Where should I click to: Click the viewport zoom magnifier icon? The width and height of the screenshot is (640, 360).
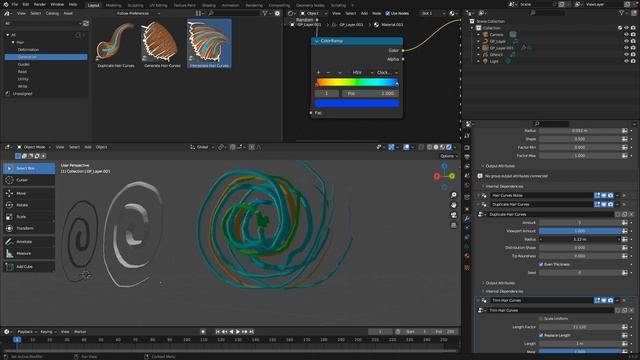(x=453, y=195)
